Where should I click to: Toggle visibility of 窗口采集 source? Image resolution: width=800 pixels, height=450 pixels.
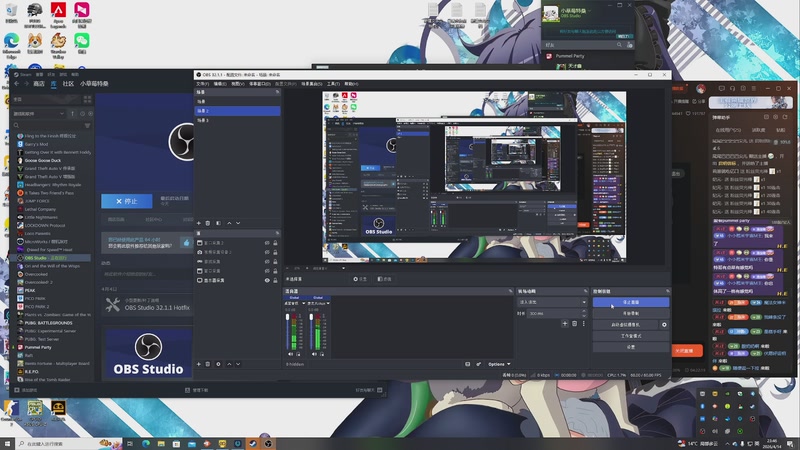[x=267, y=271]
